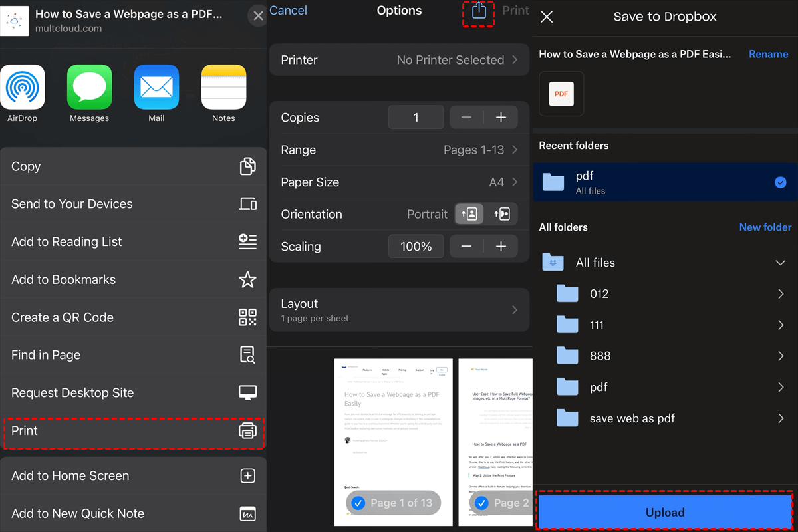Expand the save web as pdf chevron

[781, 418]
